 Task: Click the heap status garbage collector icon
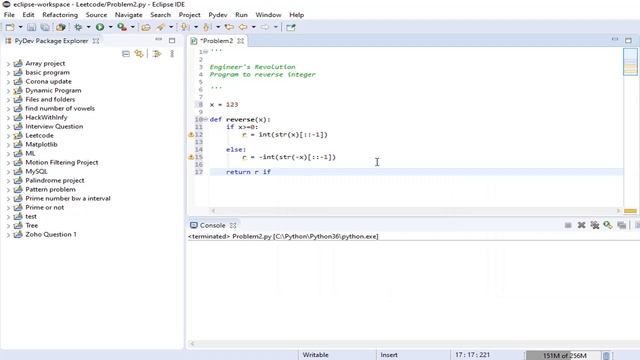(607, 356)
